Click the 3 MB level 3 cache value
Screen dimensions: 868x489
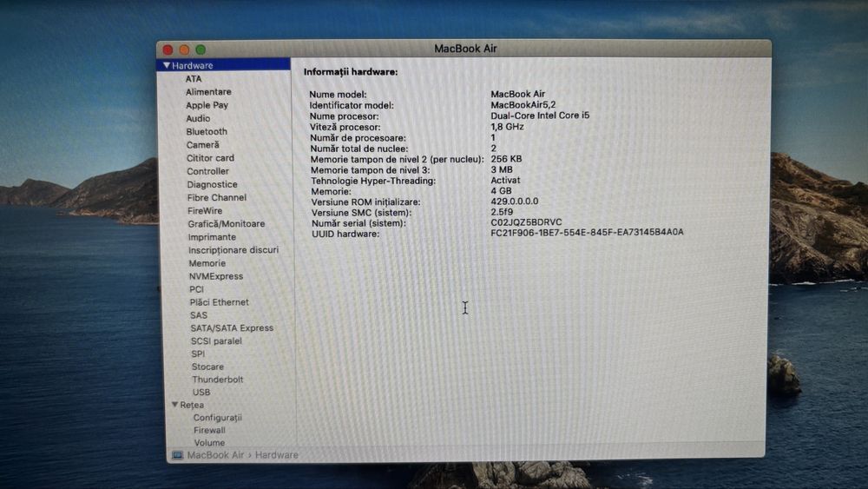point(502,170)
